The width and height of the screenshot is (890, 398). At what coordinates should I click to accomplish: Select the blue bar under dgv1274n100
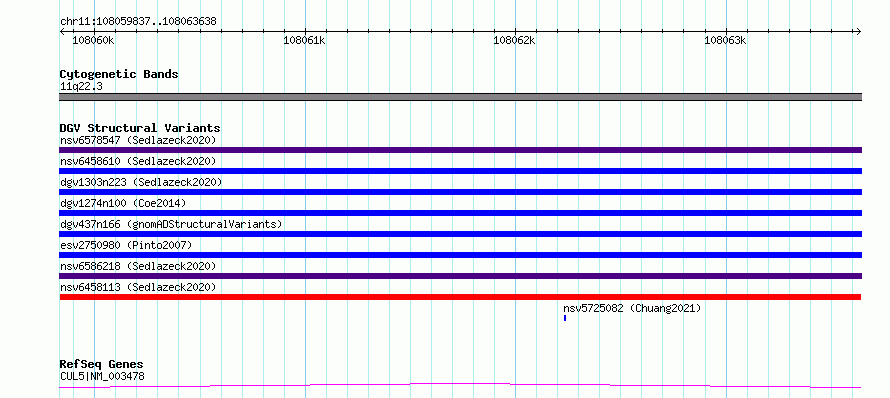click(x=460, y=213)
